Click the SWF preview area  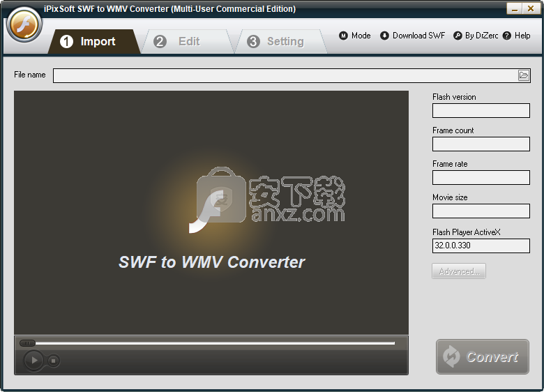click(211, 213)
